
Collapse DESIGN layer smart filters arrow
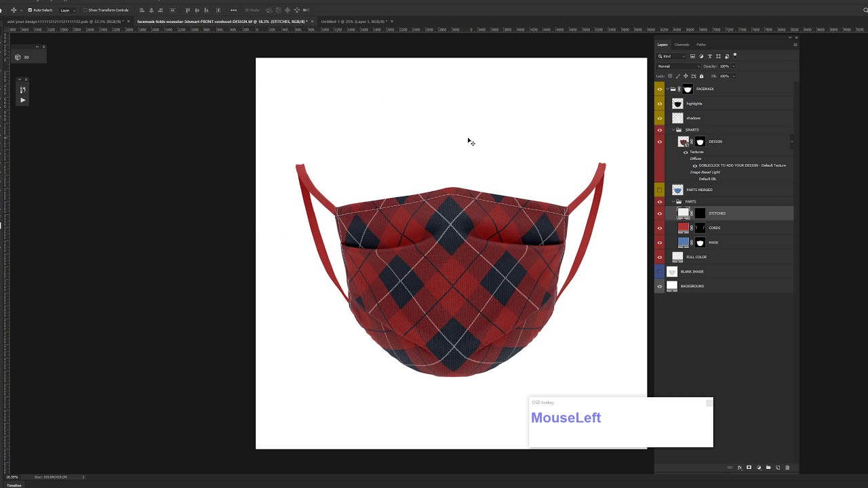[x=791, y=142]
